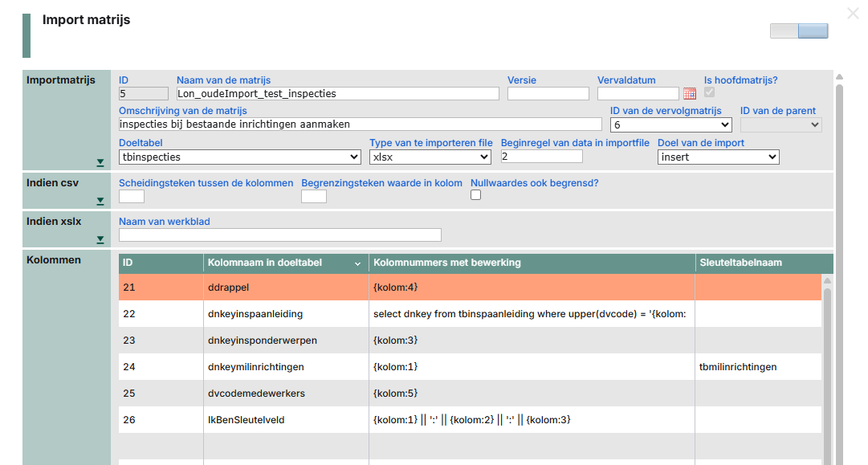This screenshot has height=465, width=868.
Task: Open the Doel van de import dropdown
Action: (x=718, y=157)
